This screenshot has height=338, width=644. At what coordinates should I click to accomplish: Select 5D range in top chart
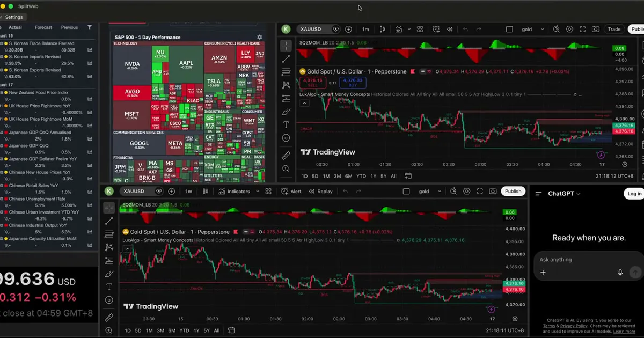coord(315,176)
